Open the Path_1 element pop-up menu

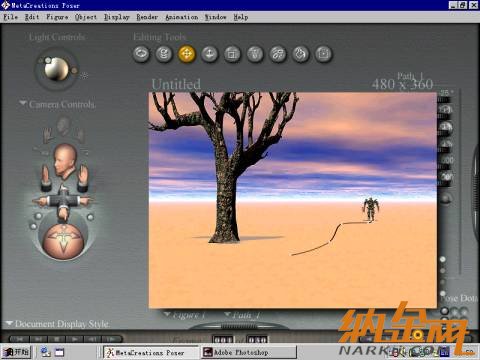click(x=243, y=315)
